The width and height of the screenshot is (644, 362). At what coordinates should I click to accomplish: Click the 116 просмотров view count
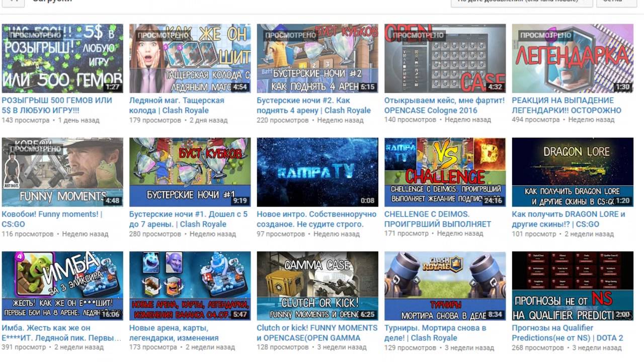point(28,234)
